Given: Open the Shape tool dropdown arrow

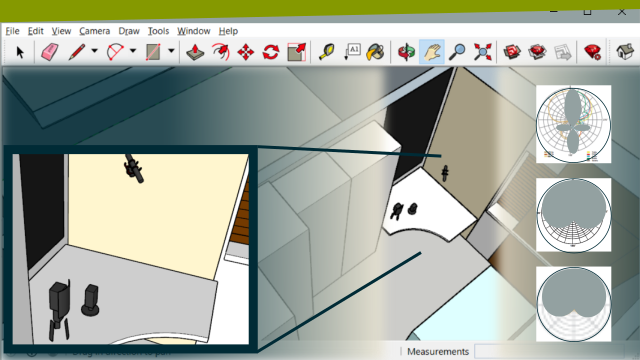Looking at the screenshot, I should coord(171,51).
